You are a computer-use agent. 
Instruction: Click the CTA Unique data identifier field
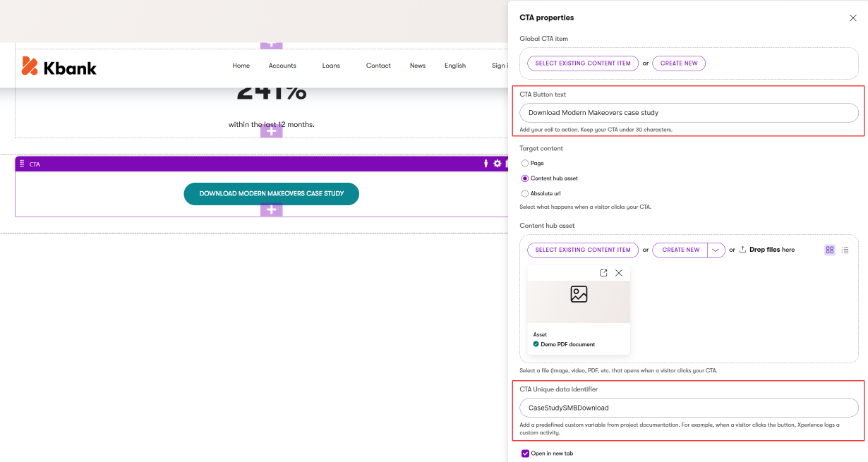click(688, 407)
